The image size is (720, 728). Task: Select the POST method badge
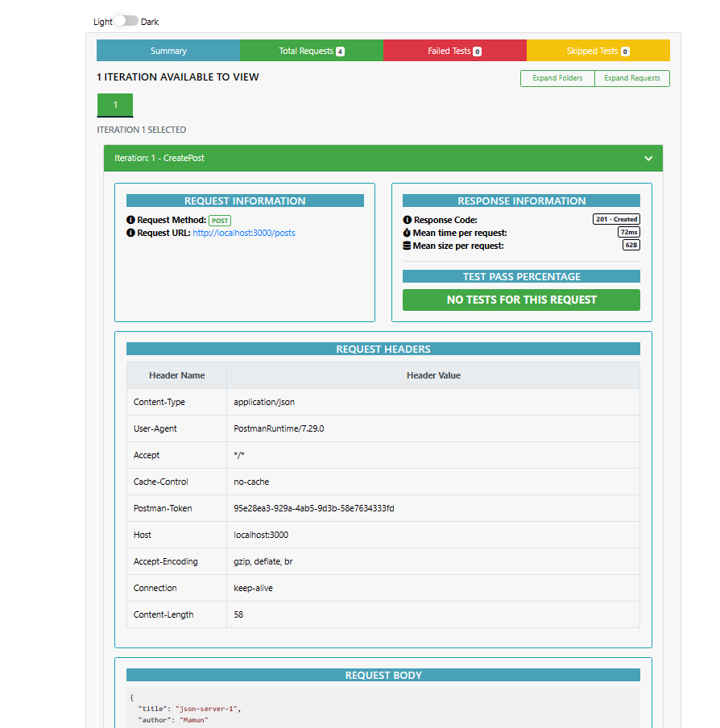(x=219, y=220)
